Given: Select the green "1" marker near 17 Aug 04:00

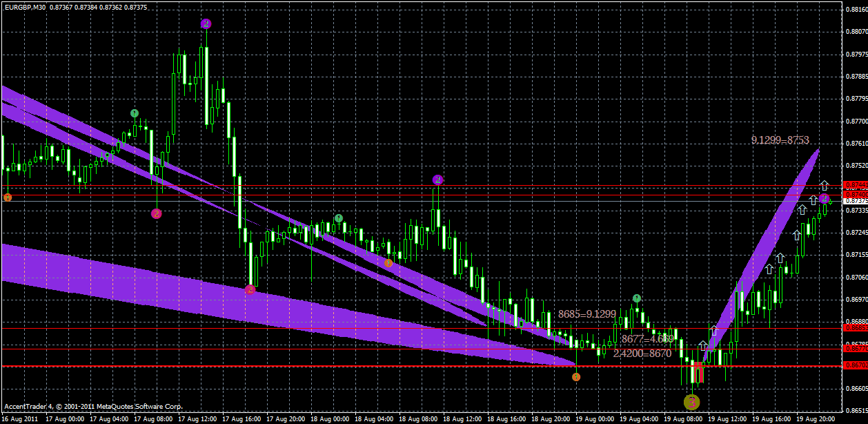Looking at the screenshot, I should 135,111.
